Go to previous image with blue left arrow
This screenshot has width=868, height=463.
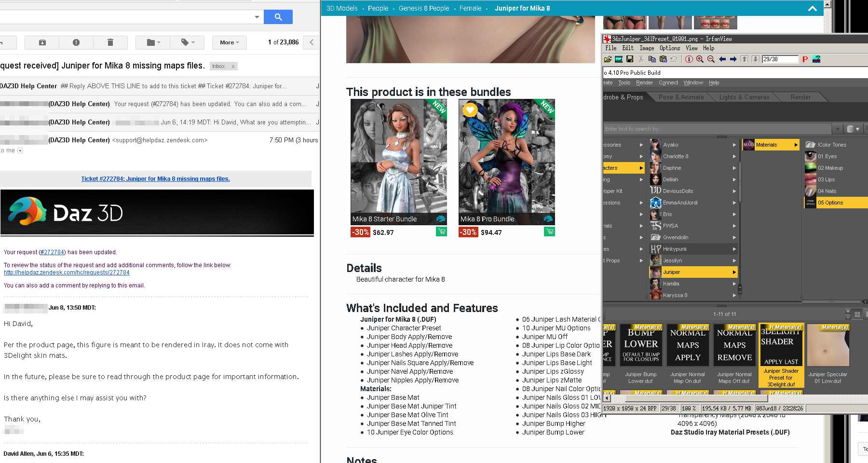pos(722,59)
